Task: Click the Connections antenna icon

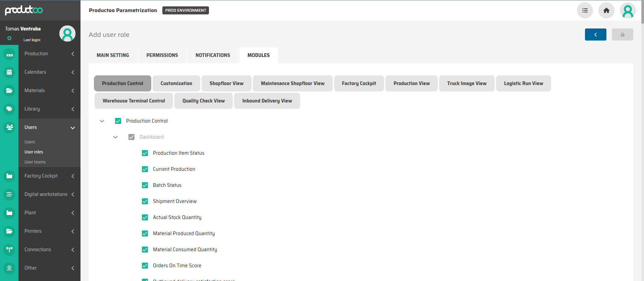Action: (9, 250)
